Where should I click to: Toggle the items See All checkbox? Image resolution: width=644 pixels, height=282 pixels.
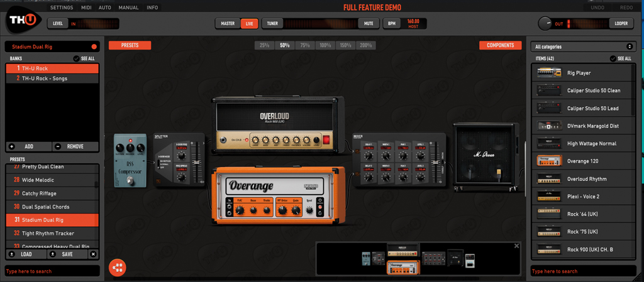click(x=613, y=58)
